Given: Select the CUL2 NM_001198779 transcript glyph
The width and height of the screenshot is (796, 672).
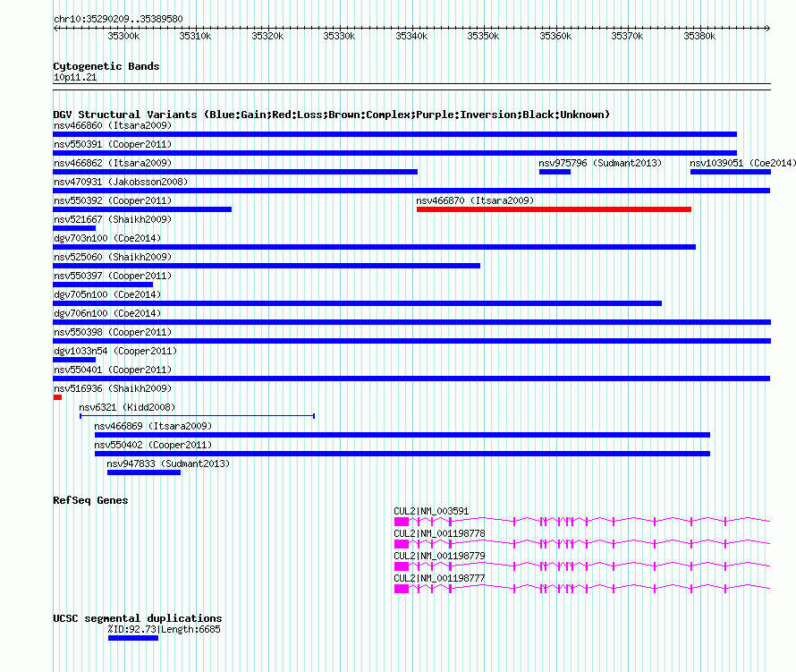Looking at the screenshot, I should coord(581,566).
